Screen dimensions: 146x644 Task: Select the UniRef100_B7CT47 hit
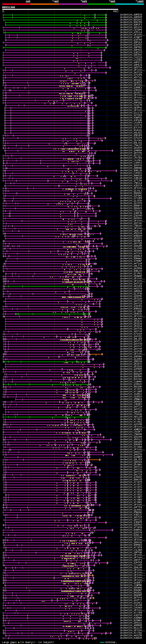pos(131,128)
